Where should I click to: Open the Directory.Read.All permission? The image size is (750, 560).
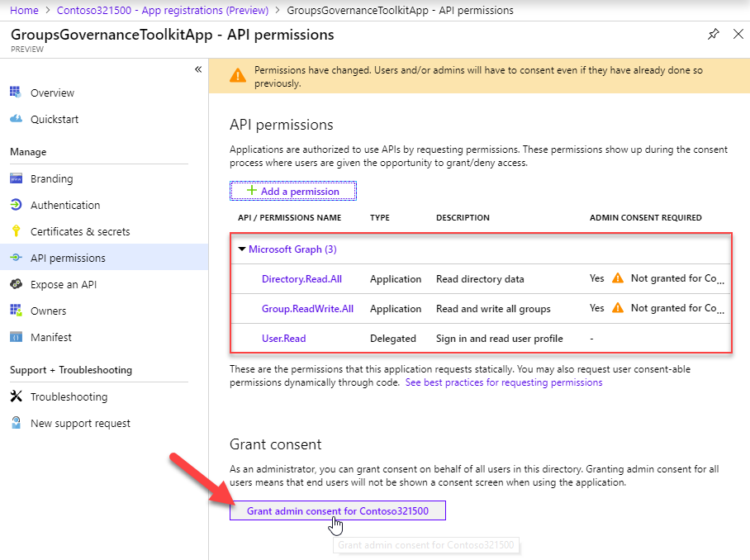coord(301,279)
